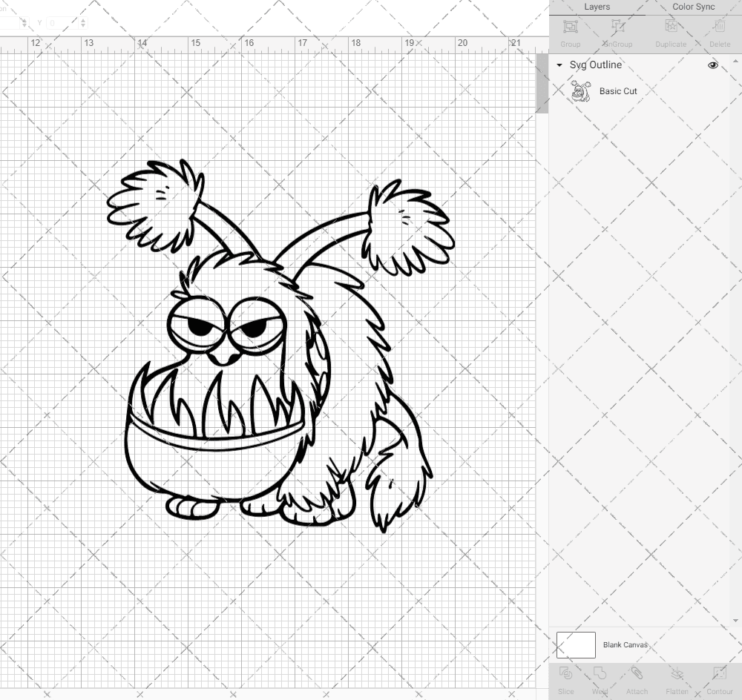Select the Basic Cut layer
This screenshot has width=742, height=700.
pos(618,91)
